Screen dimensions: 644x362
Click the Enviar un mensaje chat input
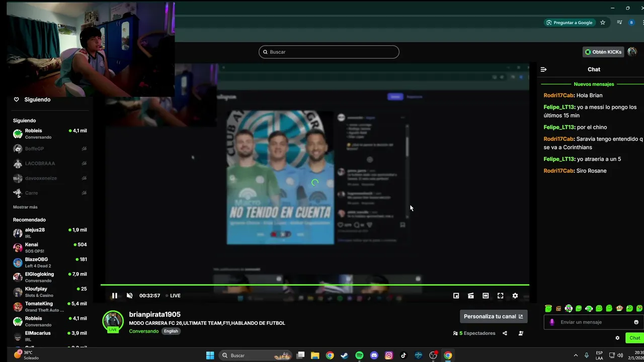594,322
